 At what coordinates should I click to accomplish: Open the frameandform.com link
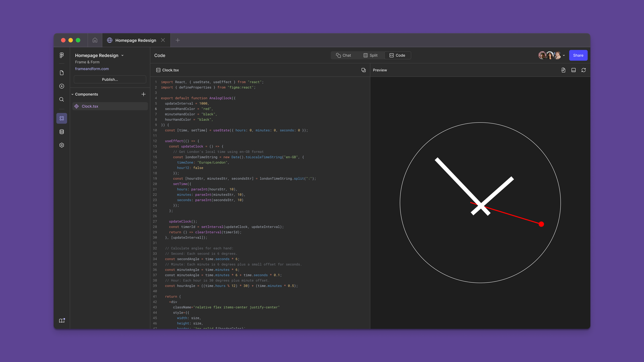click(92, 69)
